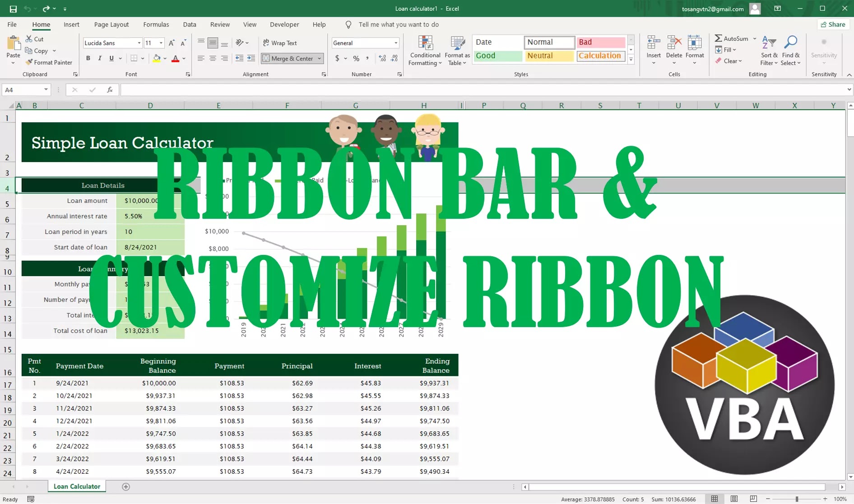
Task: Toggle bold formatting
Action: pyautogui.click(x=88, y=58)
